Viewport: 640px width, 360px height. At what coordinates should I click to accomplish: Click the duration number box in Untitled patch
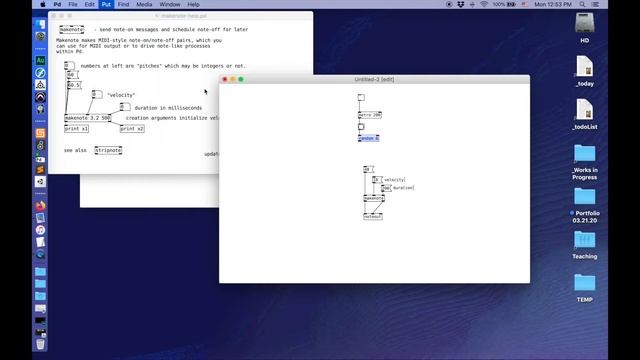pyautogui.click(x=386, y=188)
